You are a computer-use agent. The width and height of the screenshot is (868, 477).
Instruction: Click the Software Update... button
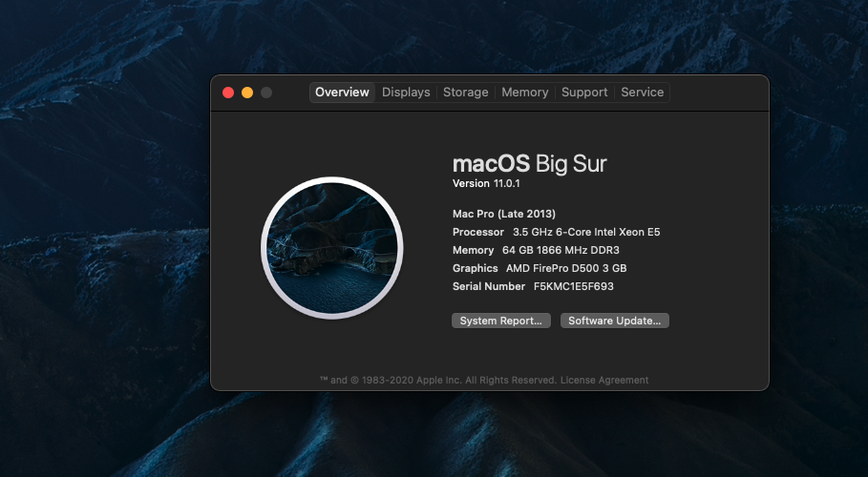[614, 321]
